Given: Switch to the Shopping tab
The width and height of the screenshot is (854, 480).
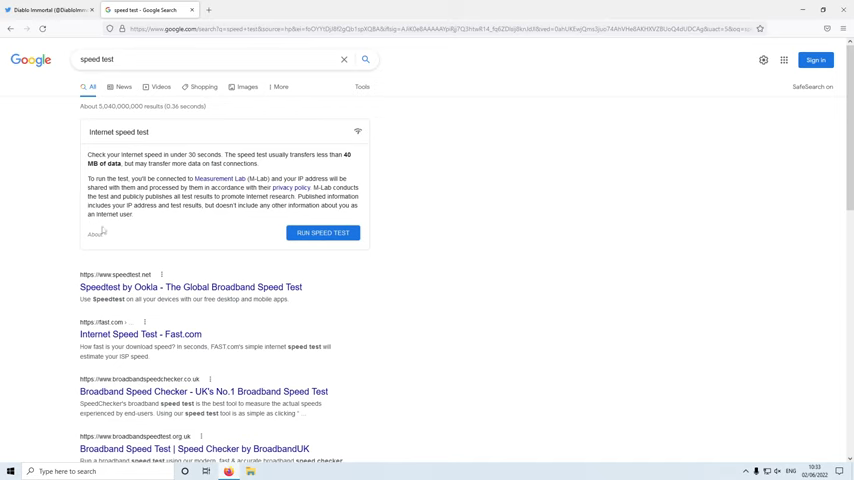Looking at the screenshot, I should (x=200, y=87).
